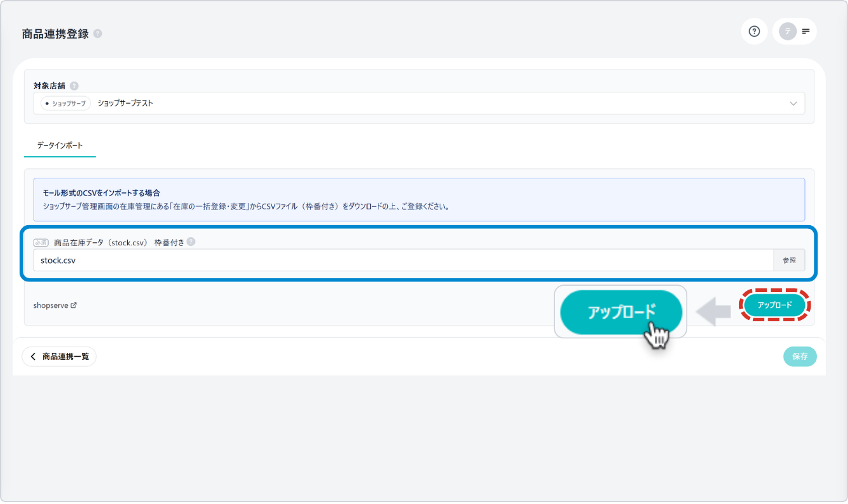Screen dimensions: 848x504
Task: Switch to the データインポート tab
Action: tap(59, 145)
